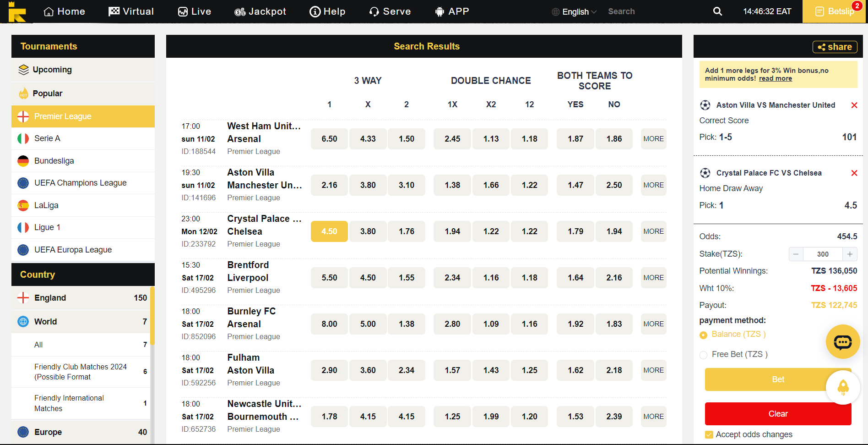Click the soccer ball icon for Aston Villa bet
Viewport: 868px width, 445px height.
coord(705,105)
